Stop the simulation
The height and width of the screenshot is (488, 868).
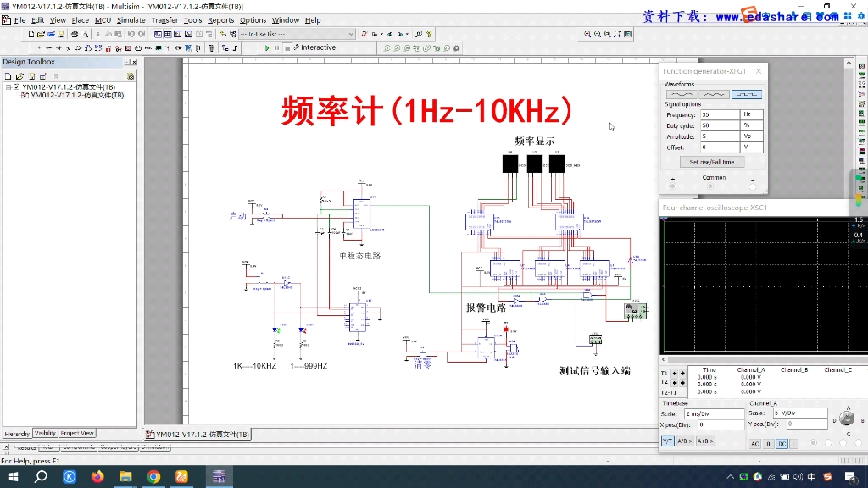pyautogui.click(x=287, y=48)
